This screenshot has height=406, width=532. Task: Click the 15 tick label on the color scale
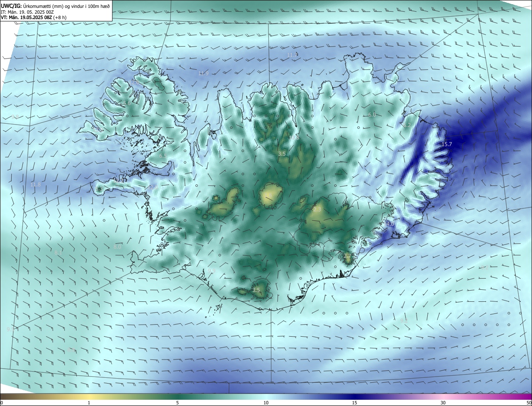[x=355, y=403]
